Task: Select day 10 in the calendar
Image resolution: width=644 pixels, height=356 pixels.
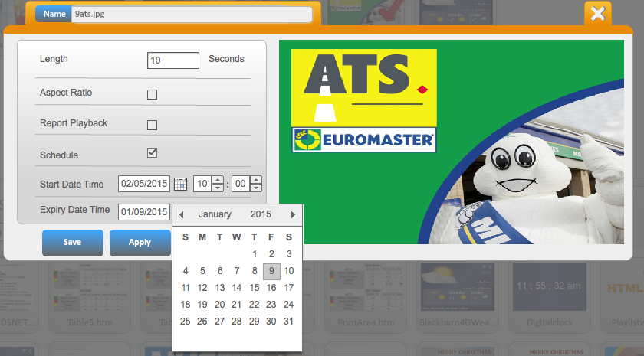Action: coord(289,272)
